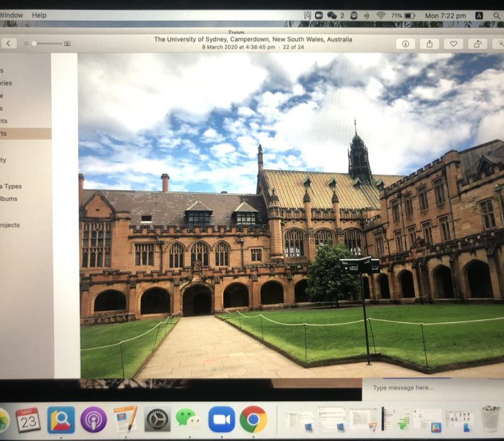Viewport: 504px width, 441px height.
Task: Open Photos from the Dock's left edge
Action: coord(4,420)
